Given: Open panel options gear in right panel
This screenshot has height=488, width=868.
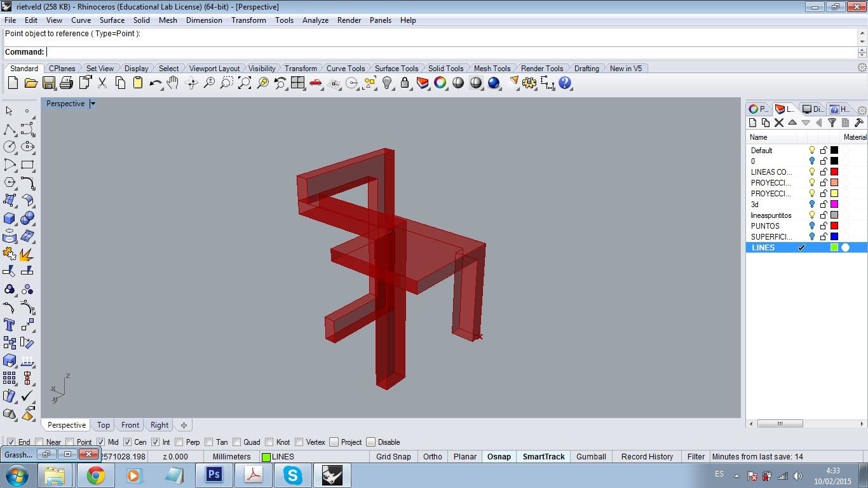Looking at the screenshot, I should pos(862,109).
